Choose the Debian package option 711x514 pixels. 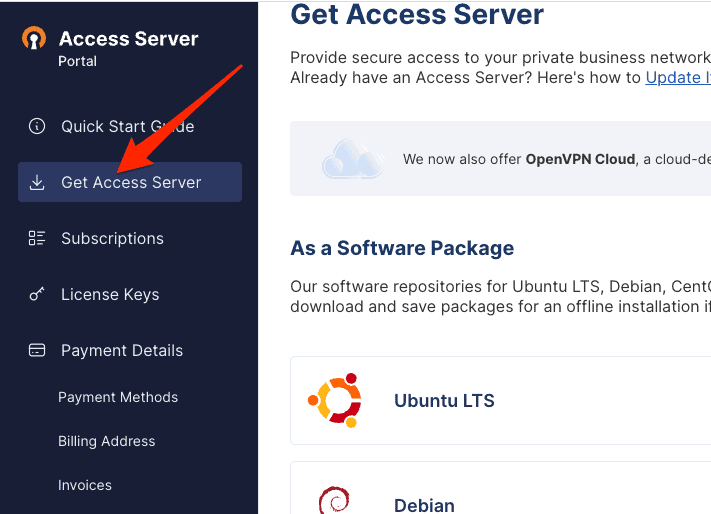coord(424,504)
